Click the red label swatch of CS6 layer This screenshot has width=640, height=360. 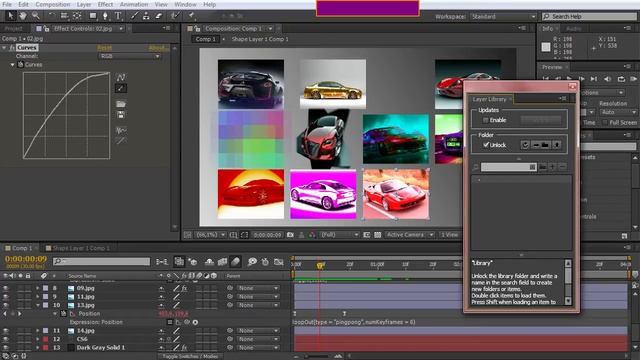(45, 339)
